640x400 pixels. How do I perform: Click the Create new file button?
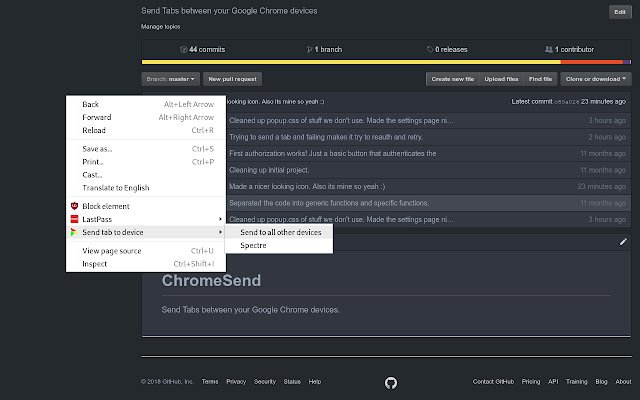click(453, 79)
